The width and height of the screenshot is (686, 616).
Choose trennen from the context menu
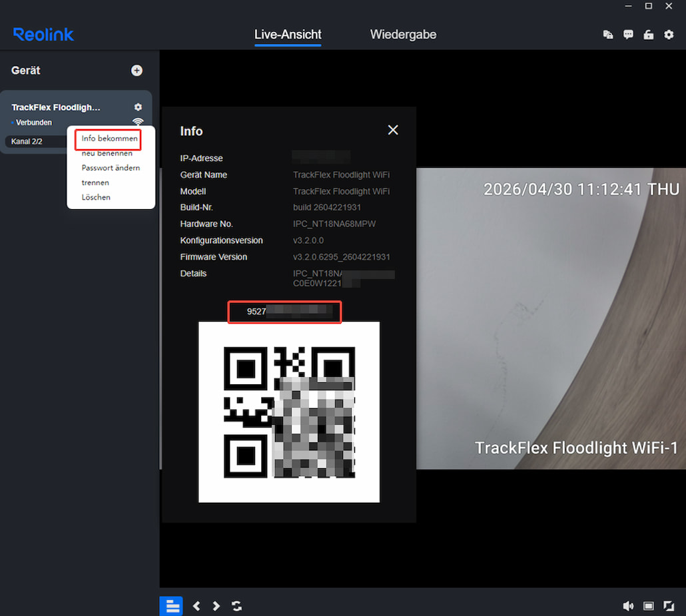coord(95,182)
